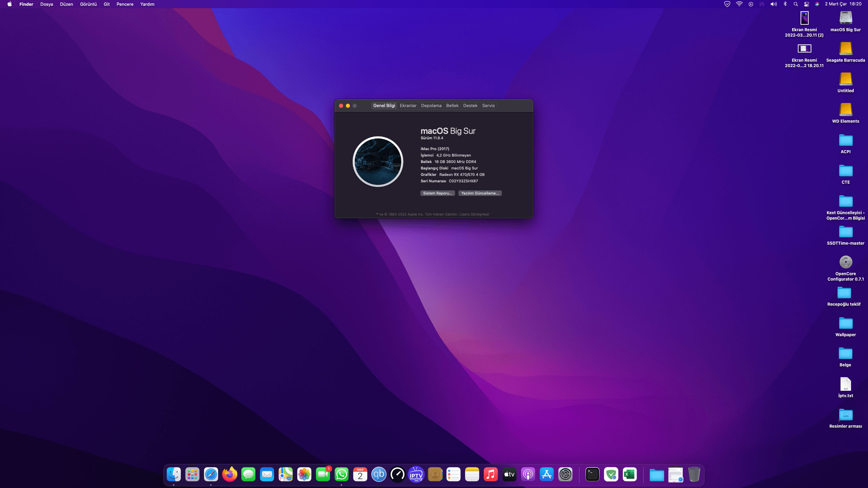
Task: Click the Wi-Fi status menu icon
Action: [739, 4]
